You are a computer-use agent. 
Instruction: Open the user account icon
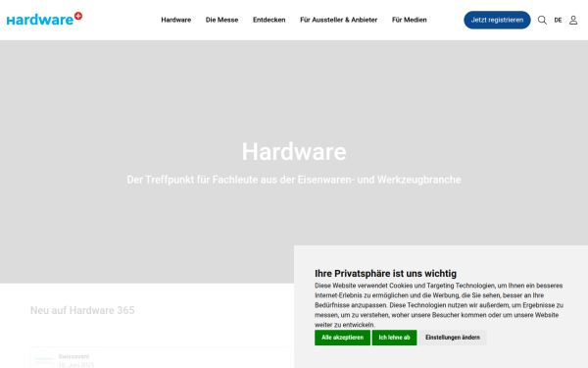click(x=573, y=20)
